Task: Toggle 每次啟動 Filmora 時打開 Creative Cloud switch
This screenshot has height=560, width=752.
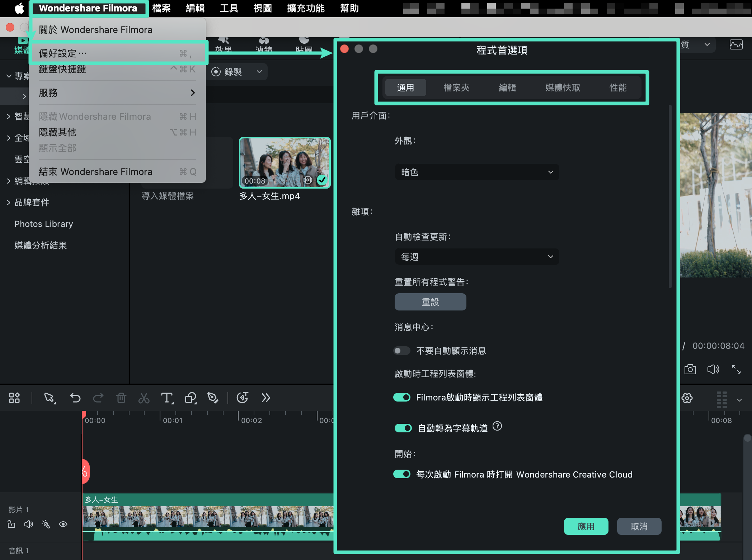Action: point(402,474)
